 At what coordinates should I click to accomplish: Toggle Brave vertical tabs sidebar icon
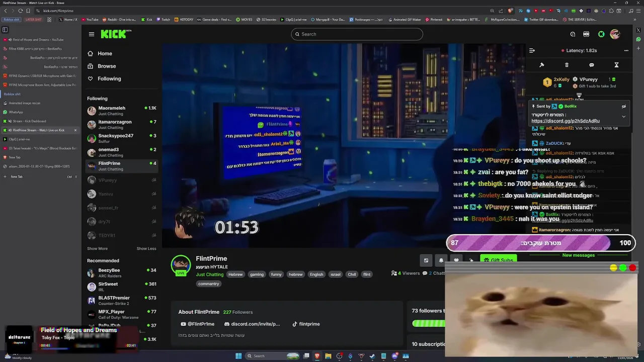coord(5,30)
